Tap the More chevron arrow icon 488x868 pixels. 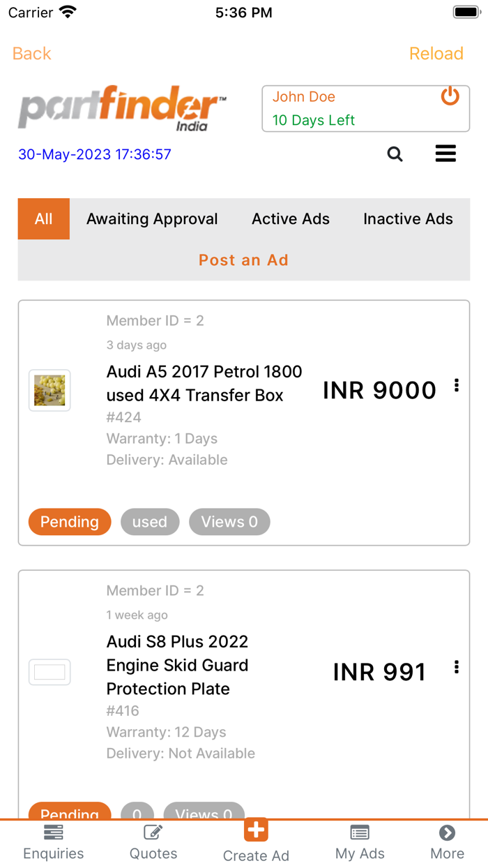pyautogui.click(x=447, y=832)
